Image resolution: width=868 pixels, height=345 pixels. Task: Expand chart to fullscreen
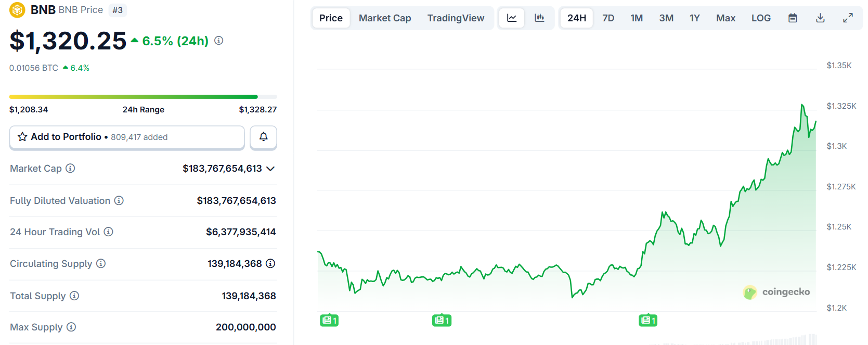848,18
